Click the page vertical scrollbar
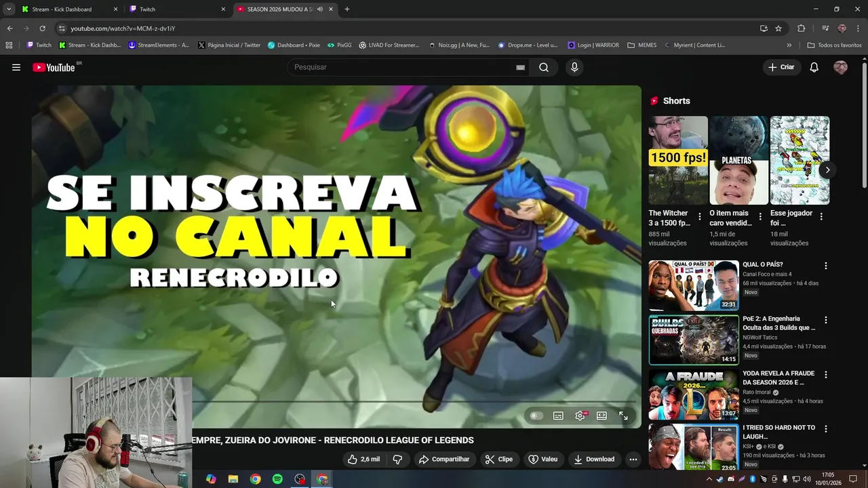The image size is (868, 488). [864, 125]
